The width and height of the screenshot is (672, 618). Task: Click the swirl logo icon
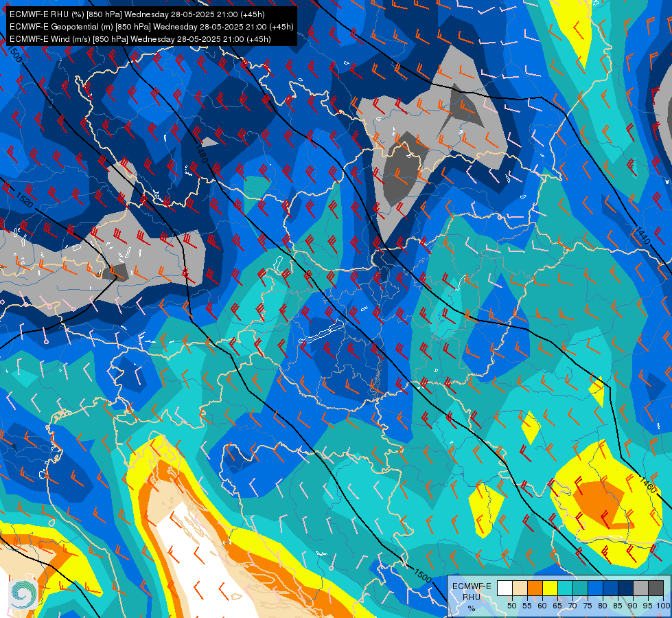(22, 594)
